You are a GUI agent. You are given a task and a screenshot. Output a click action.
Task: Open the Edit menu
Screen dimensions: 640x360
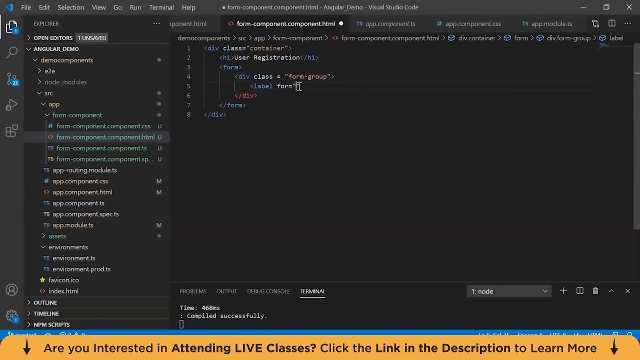[44, 7]
